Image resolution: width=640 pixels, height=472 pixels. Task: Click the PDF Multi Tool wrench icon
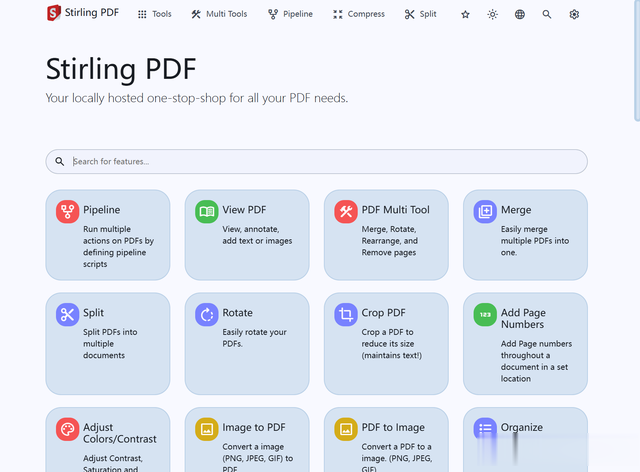point(346,212)
